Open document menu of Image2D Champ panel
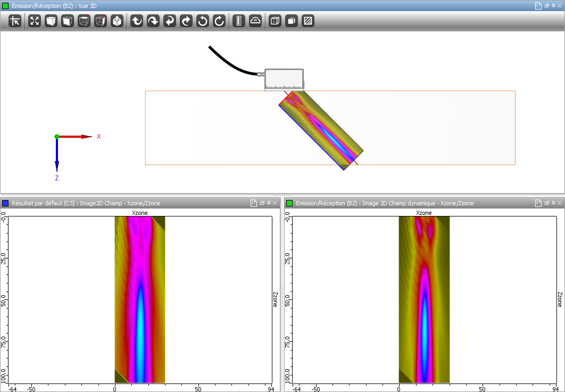 click(x=254, y=203)
